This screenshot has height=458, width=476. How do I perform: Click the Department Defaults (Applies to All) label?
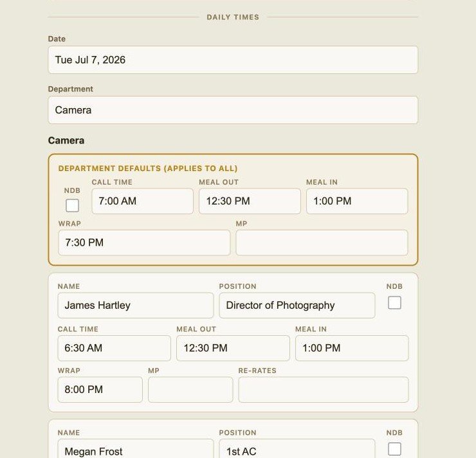[x=148, y=169]
